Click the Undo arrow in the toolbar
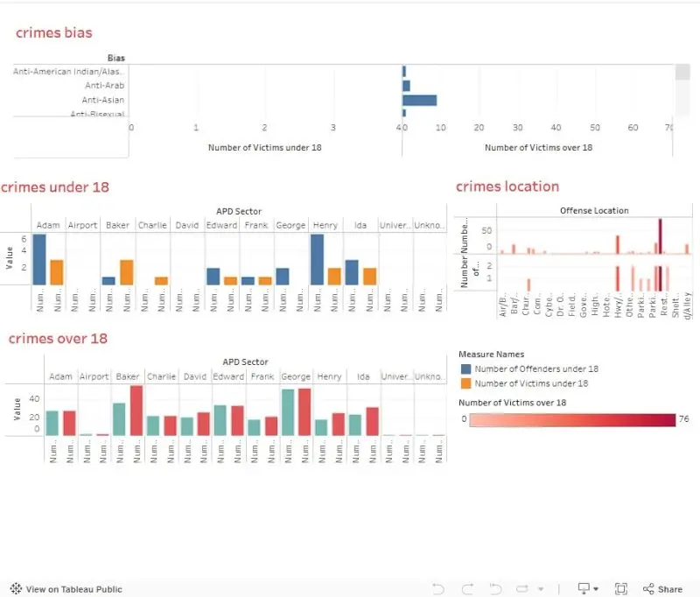Screen dimensions: 700x597 coord(438,588)
